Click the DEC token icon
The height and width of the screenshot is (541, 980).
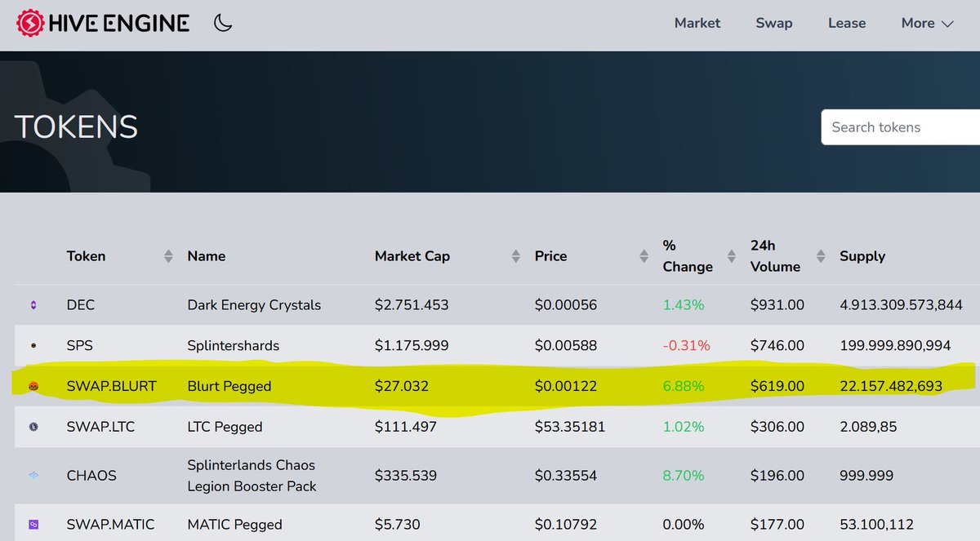point(34,304)
